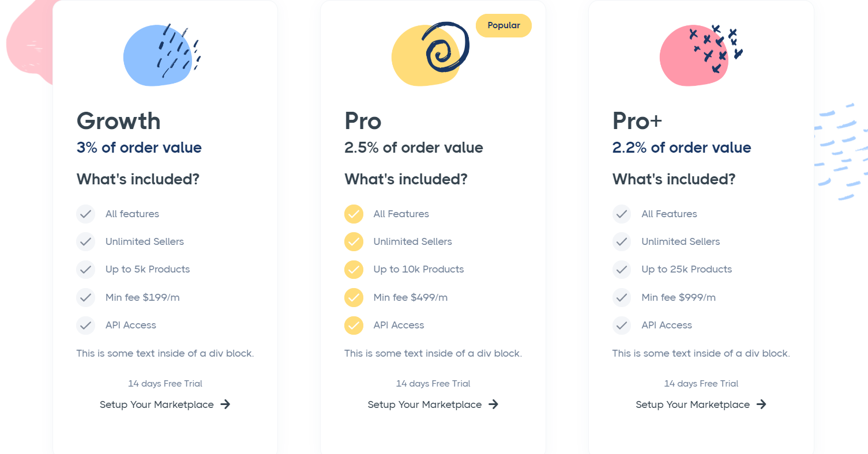Viewport: 868px width, 454px height.
Task: Click the 14 days Free Trial text on Pro+
Action: [x=701, y=383]
